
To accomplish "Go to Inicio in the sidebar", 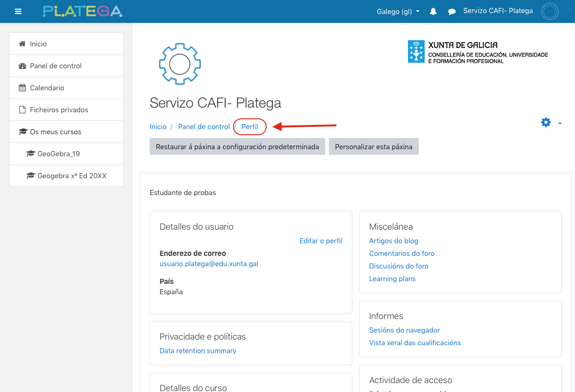I will pyautogui.click(x=38, y=44).
